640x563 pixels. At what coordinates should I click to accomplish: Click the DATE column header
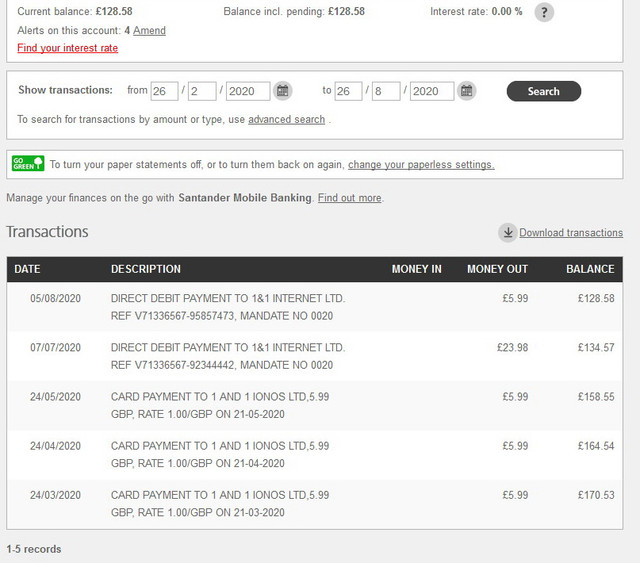(x=27, y=269)
